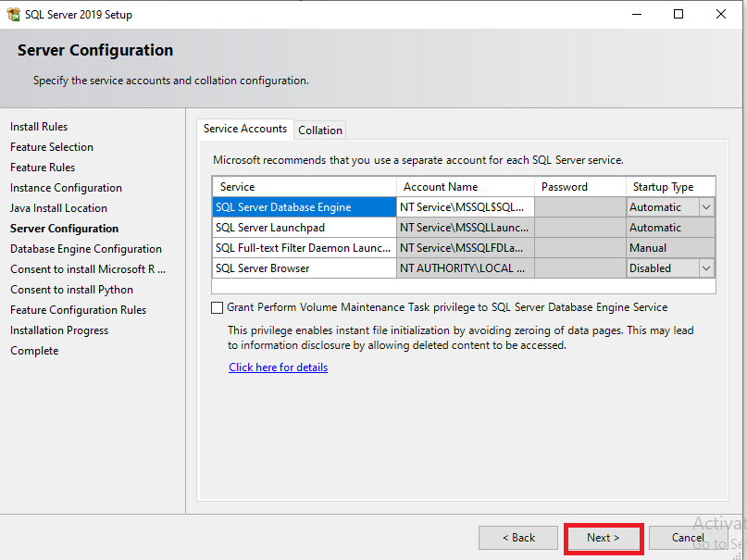Maximize the setup window
747x560 pixels.
point(679,14)
